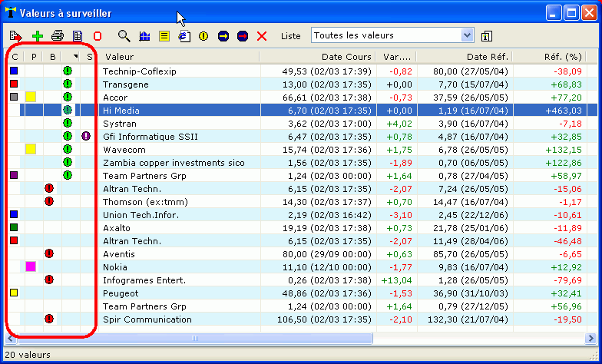Click yellow square on Peugeot row

[14, 293]
